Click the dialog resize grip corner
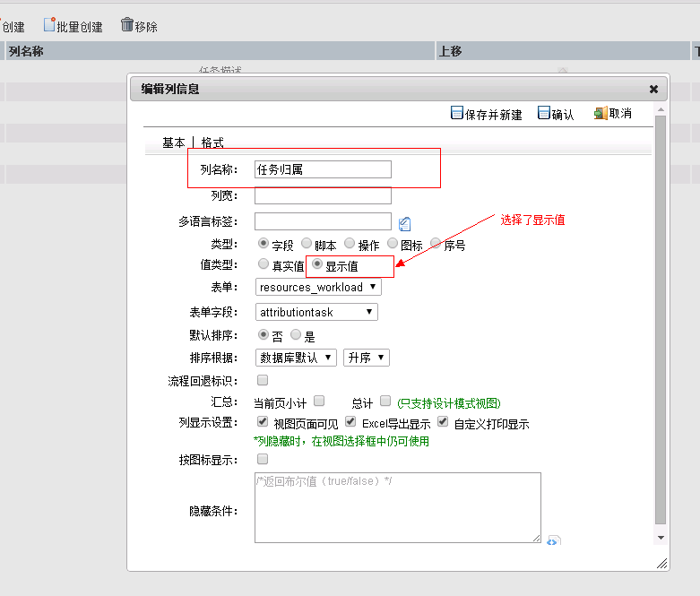Screen dimensions: 700x596 [x=662, y=564]
